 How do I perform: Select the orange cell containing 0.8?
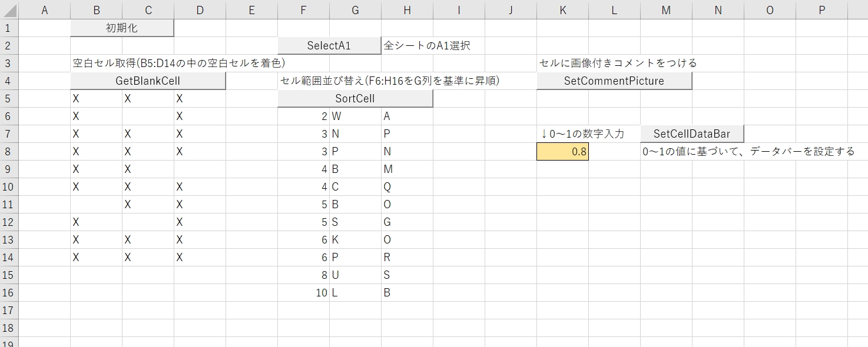[x=562, y=151]
